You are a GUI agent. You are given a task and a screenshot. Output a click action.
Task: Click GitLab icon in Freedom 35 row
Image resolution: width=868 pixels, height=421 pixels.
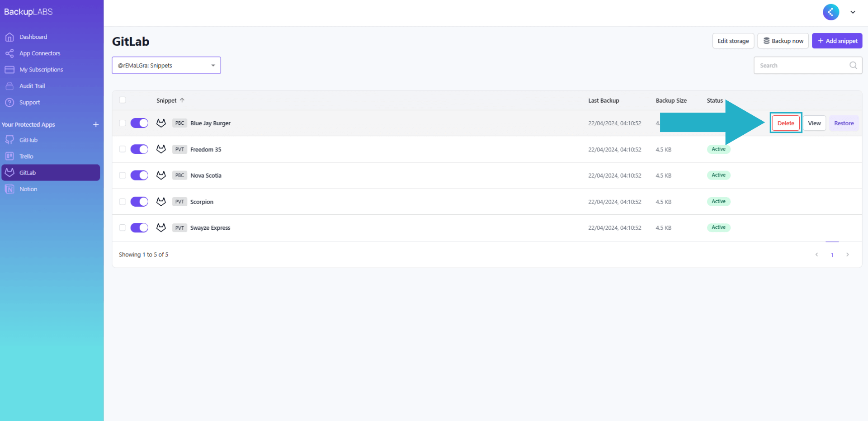161,149
